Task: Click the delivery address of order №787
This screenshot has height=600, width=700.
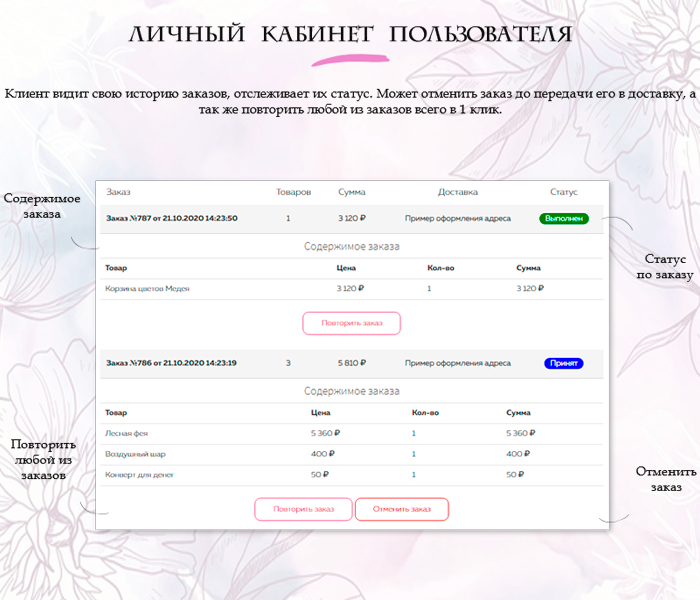Action: pos(458,218)
